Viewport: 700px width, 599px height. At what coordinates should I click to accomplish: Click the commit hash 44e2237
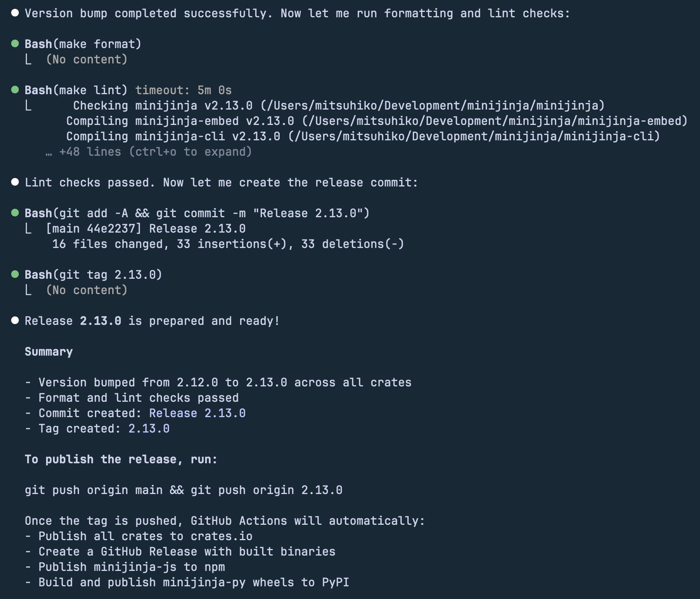(111, 229)
